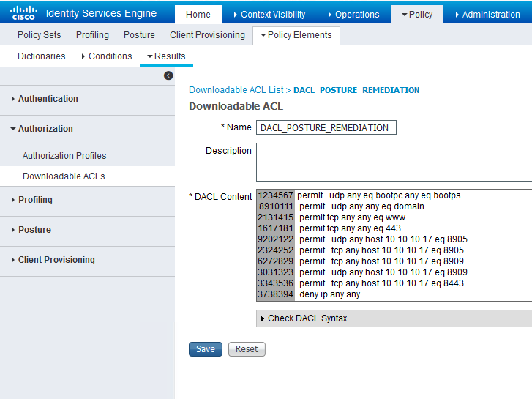Click the tcp 10.10.10.17 eq 8443 line

pos(381,283)
